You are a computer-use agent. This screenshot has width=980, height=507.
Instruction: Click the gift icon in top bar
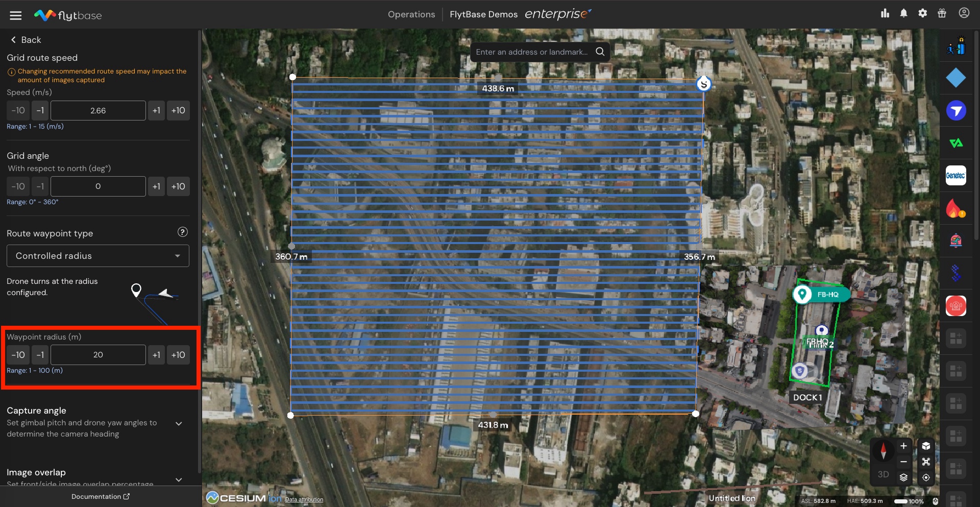pos(942,13)
